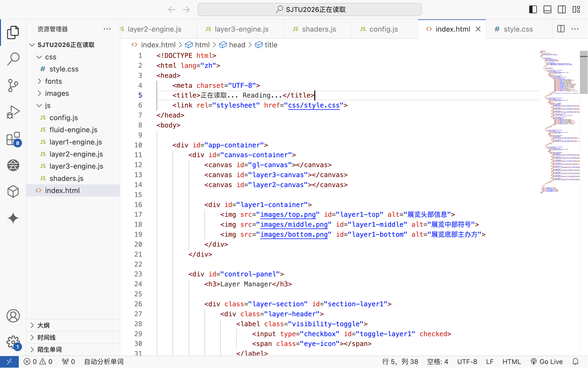Change language mode HTML in status bar

(x=511, y=362)
